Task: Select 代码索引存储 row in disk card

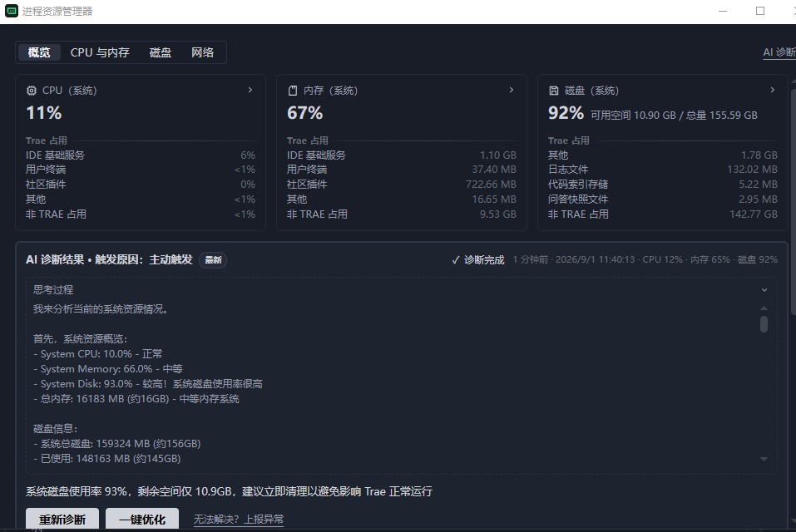Action: (x=662, y=184)
